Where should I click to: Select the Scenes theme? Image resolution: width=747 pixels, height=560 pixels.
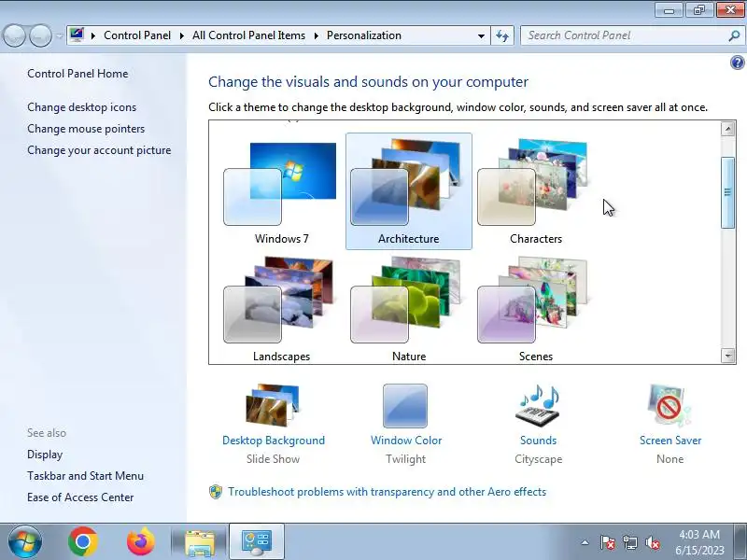[535, 310]
